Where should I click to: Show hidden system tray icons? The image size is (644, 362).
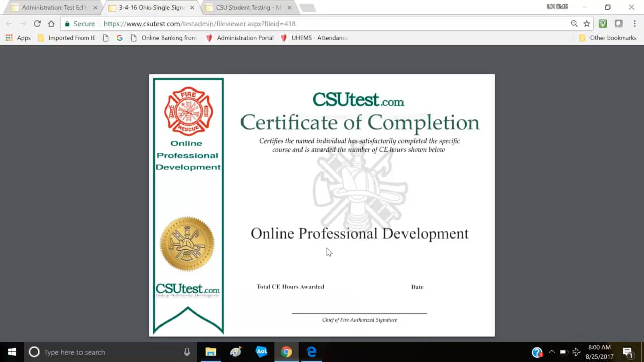click(552, 352)
